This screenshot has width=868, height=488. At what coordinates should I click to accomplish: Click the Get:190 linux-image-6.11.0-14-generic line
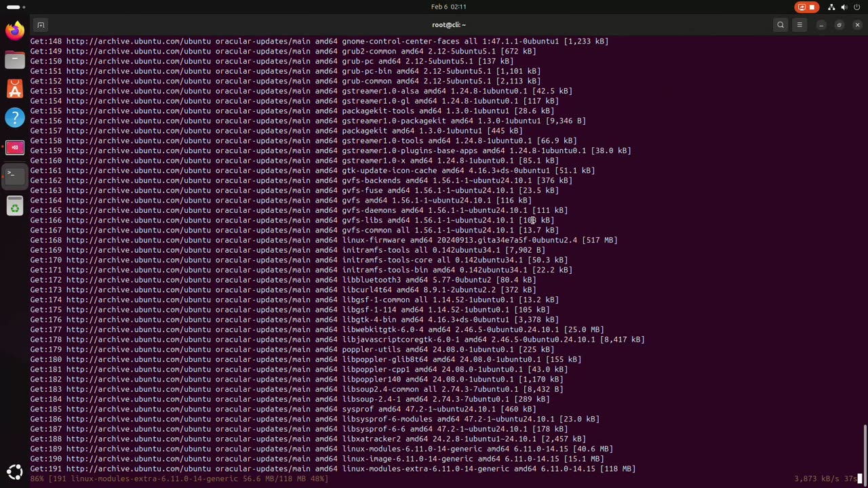click(x=317, y=459)
